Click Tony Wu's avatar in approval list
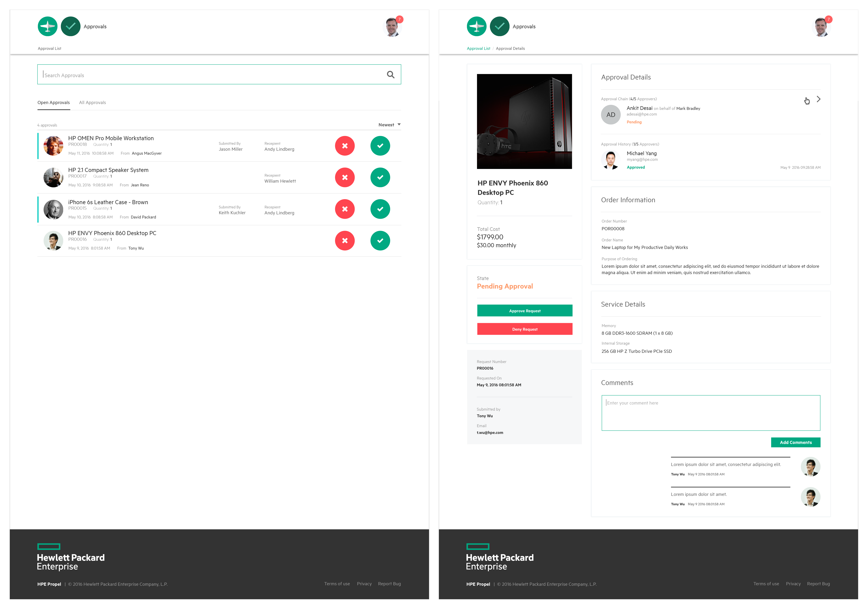This screenshot has height=609, width=868. [53, 241]
